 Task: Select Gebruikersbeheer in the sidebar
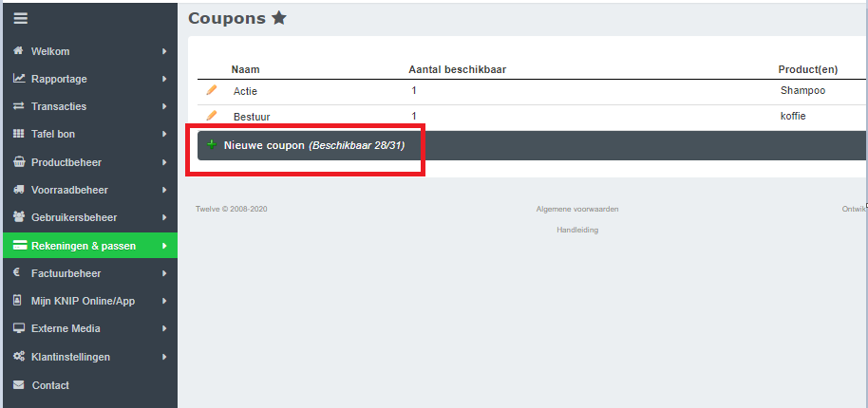[x=72, y=217]
